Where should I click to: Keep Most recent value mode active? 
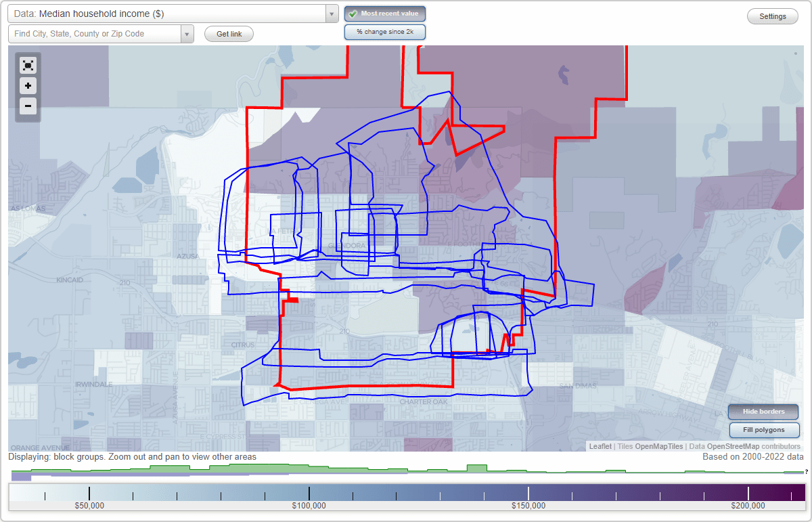[384, 13]
